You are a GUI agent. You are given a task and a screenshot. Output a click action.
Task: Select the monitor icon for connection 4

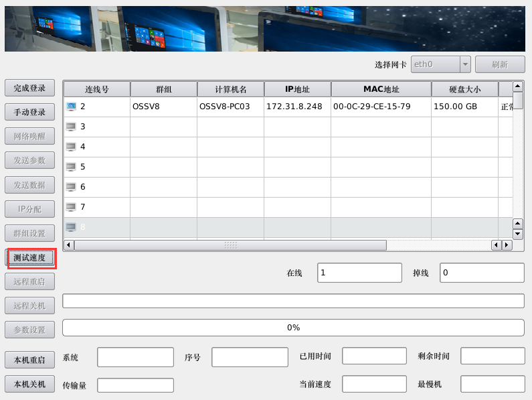coord(72,147)
